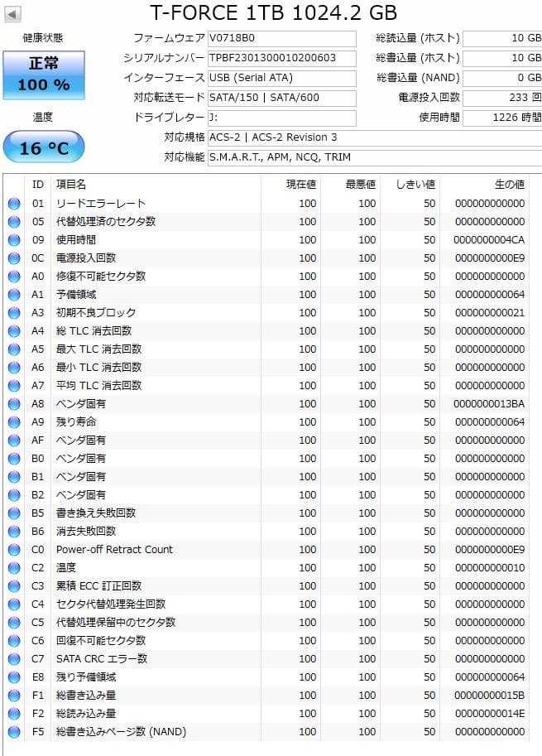
Task: Select the 代替処理保留中のセクタ数 attribute name
Action: pyautogui.click(x=116, y=623)
